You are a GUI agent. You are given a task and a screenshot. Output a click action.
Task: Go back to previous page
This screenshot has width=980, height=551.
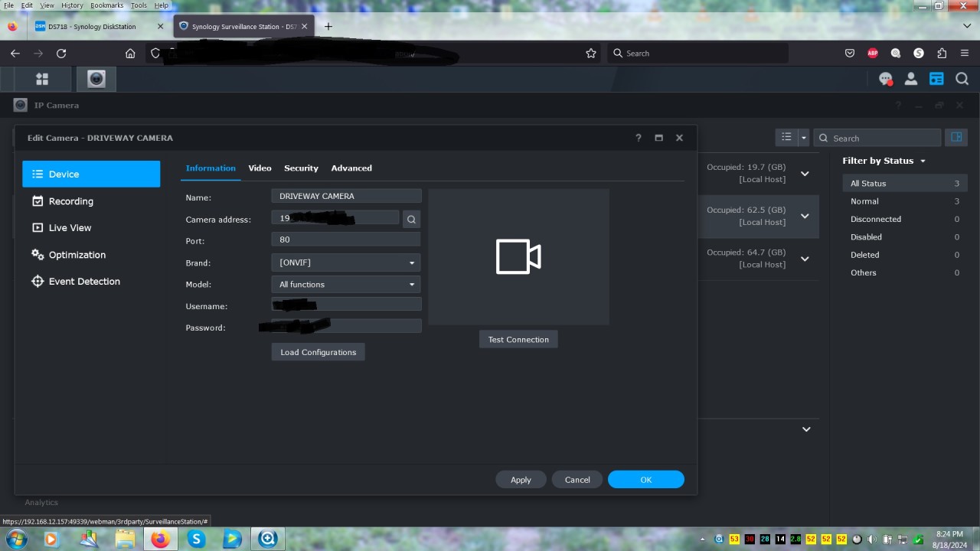click(x=15, y=53)
